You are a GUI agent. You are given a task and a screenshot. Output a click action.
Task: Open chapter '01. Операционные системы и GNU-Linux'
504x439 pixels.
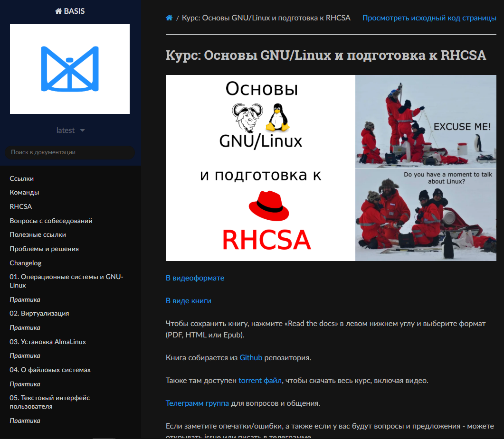pos(67,281)
